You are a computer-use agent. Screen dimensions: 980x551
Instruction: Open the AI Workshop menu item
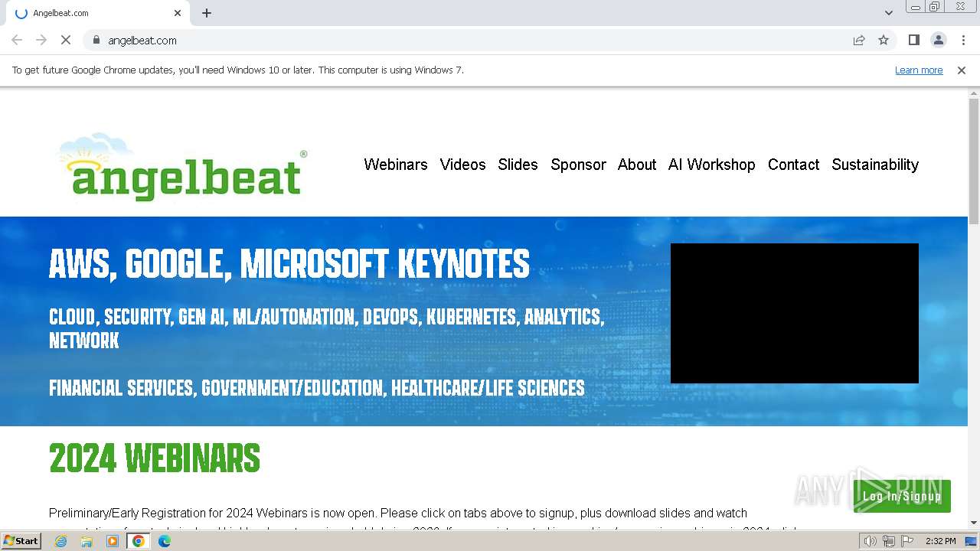[x=711, y=165]
